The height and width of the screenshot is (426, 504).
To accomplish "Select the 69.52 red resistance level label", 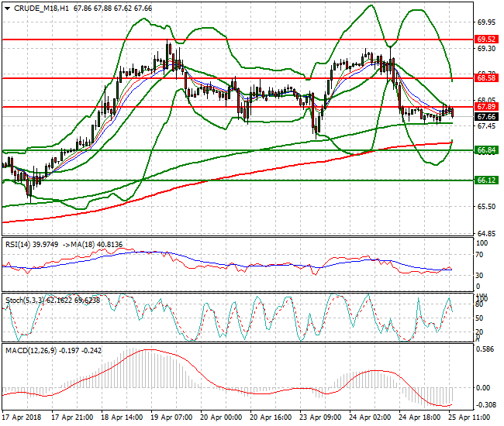I will point(486,40).
